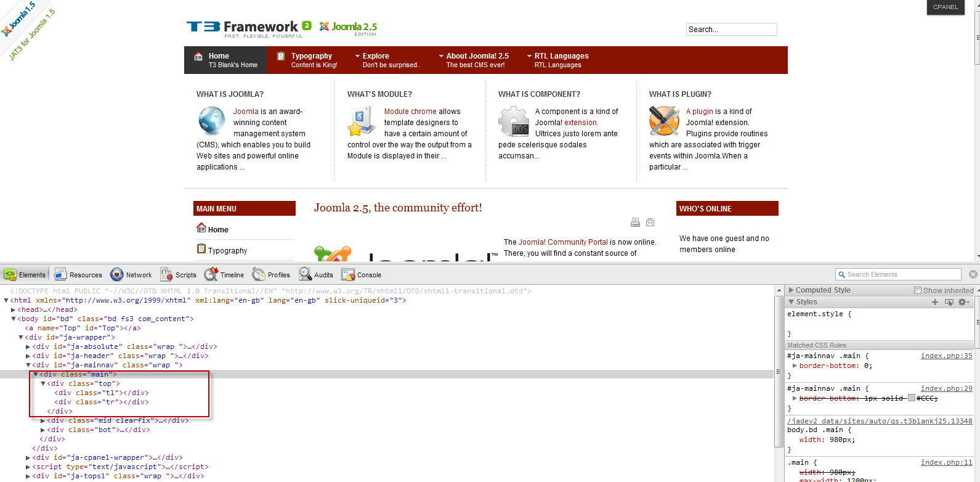Click the module star icon
The image size is (980, 482).
point(362,121)
